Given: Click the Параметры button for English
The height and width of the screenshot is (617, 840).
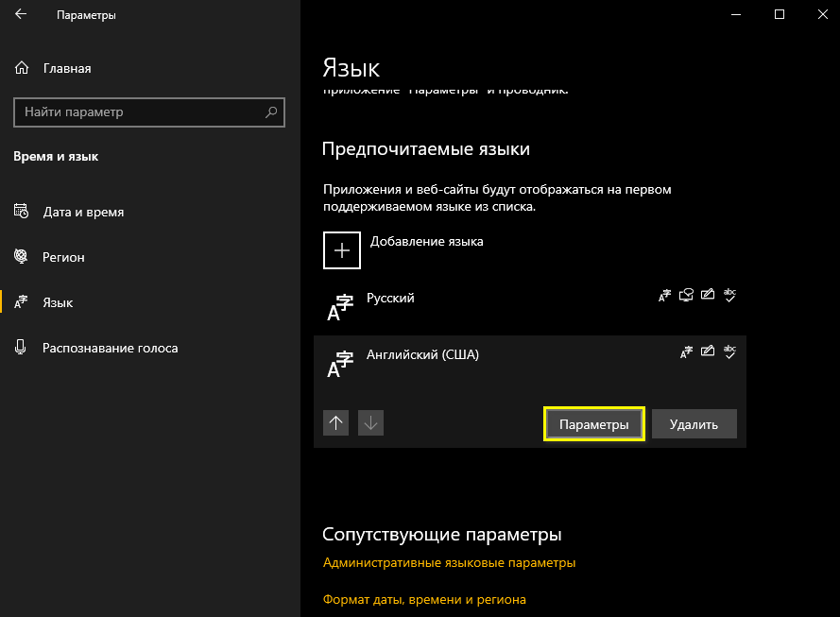Looking at the screenshot, I should click(x=593, y=423).
